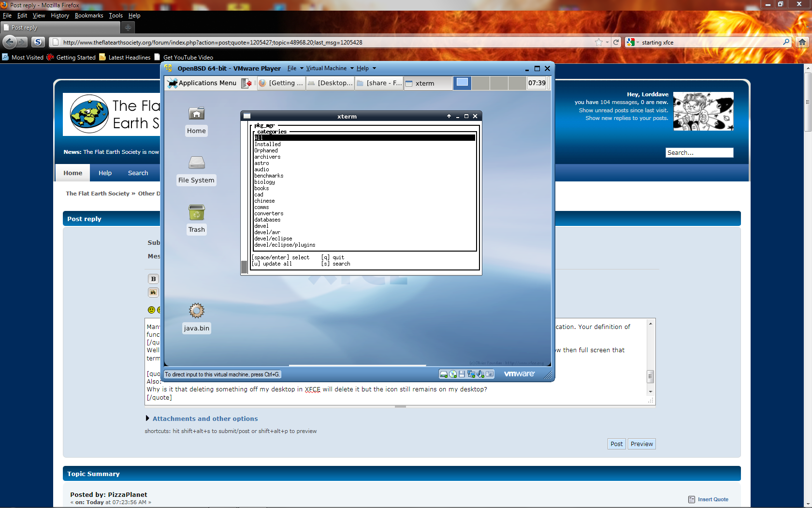
Task: Select the second workspace in the pager
Action: [480, 83]
